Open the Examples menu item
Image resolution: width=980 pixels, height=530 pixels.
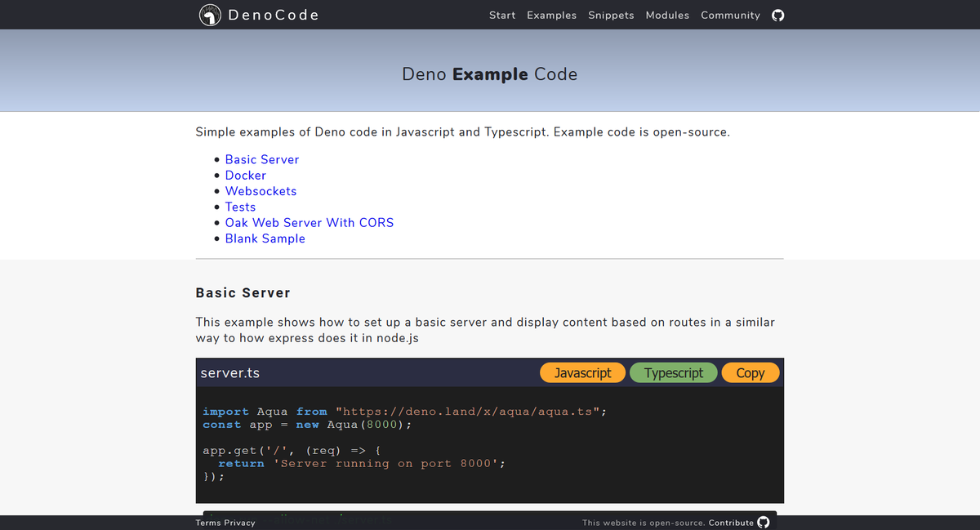tap(551, 15)
